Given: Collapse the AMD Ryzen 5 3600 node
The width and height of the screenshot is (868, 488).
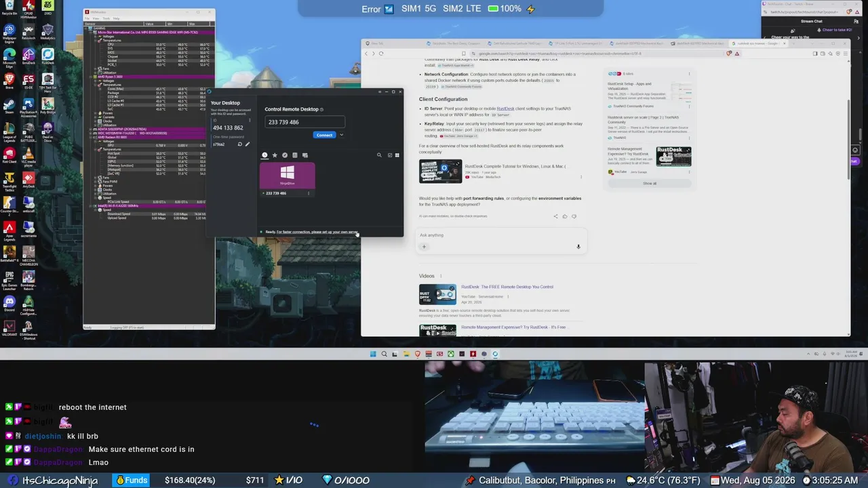Looking at the screenshot, I should (92, 77).
